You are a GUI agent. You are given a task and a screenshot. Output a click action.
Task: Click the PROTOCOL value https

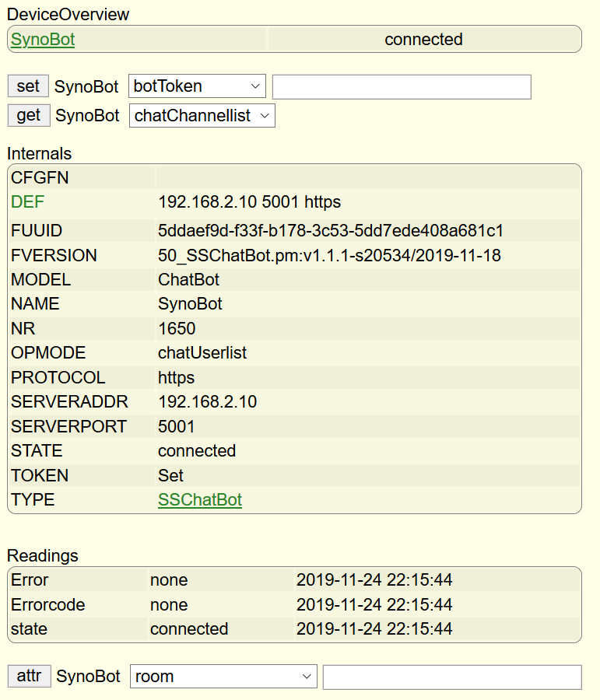click(x=176, y=378)
